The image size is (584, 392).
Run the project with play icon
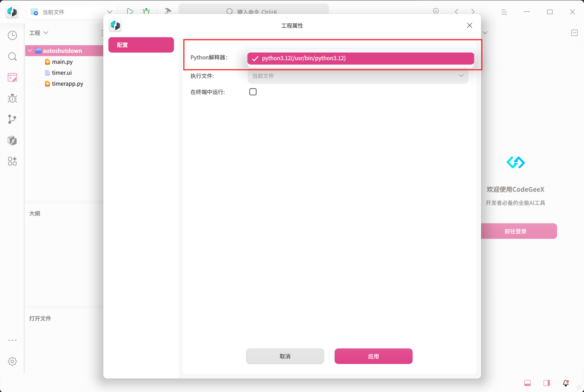[130, 11]
